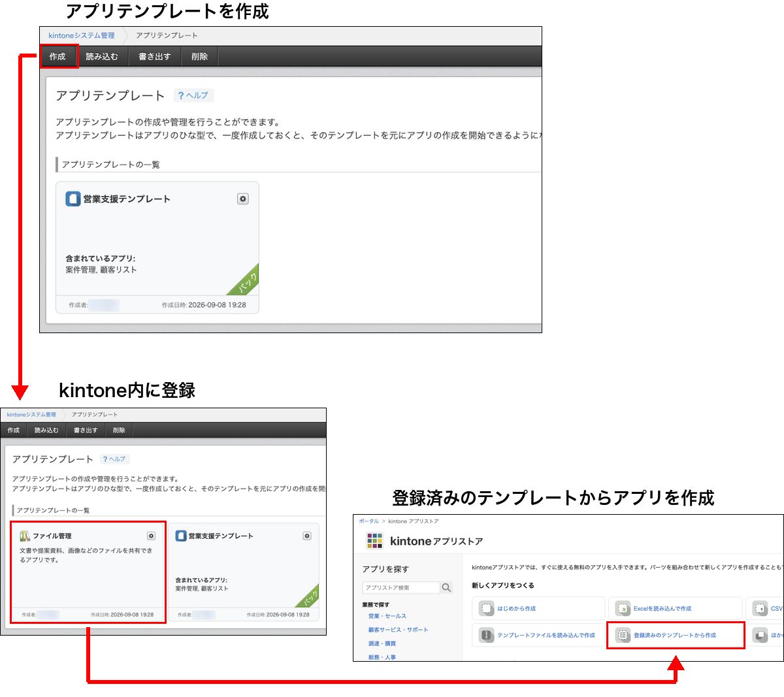784x697 pixels.
Task: Click the blue icon of the small 営業支援テンプレート card
Action: click(181, 536)
